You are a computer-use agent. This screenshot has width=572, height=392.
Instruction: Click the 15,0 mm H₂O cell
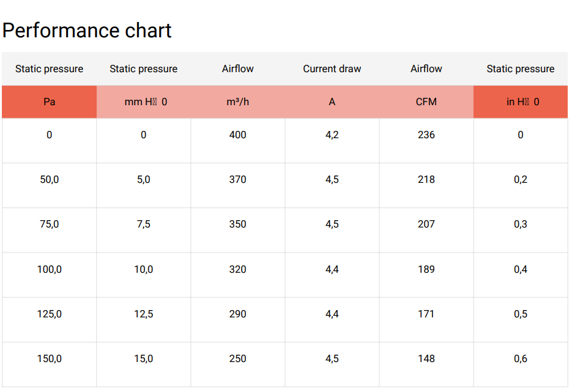point(144,364)
